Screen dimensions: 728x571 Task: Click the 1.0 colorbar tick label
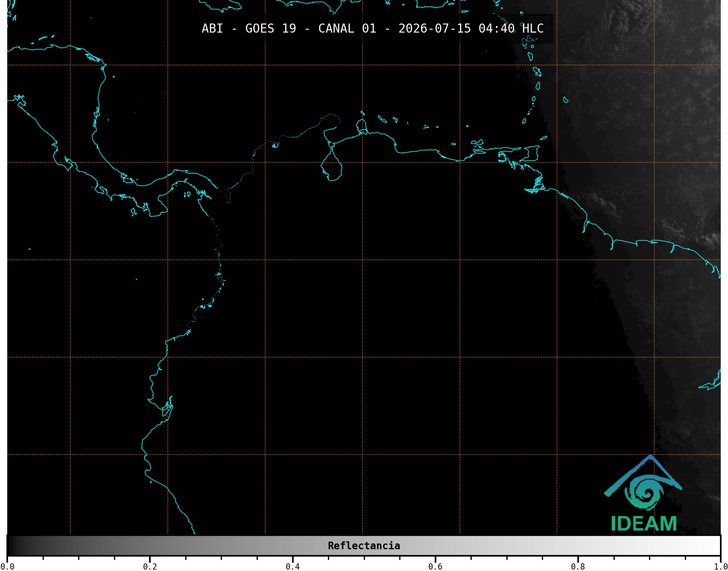[x=720, y=567]
